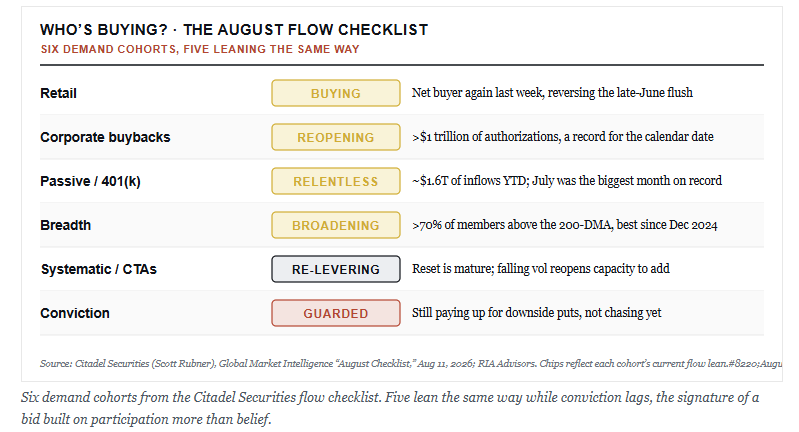
Task: Click the Passive / 401(k) label
Action: point(90,181)
